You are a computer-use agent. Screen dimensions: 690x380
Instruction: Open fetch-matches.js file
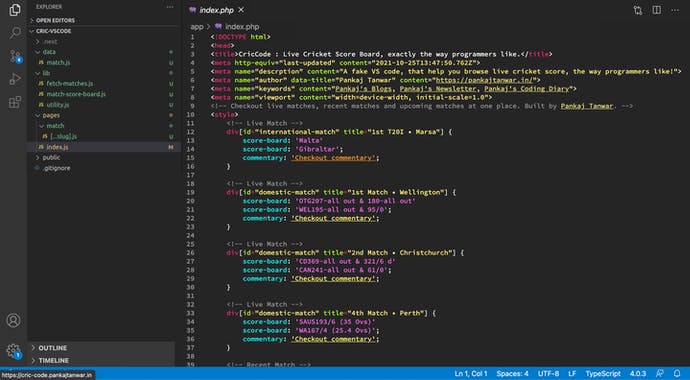104,84
